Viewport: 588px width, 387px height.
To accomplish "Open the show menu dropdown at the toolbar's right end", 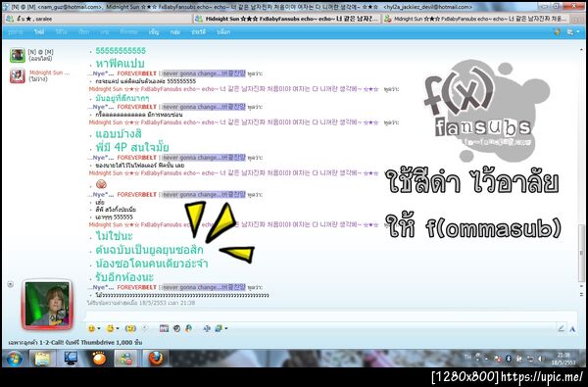I will [x=572, y=32].
